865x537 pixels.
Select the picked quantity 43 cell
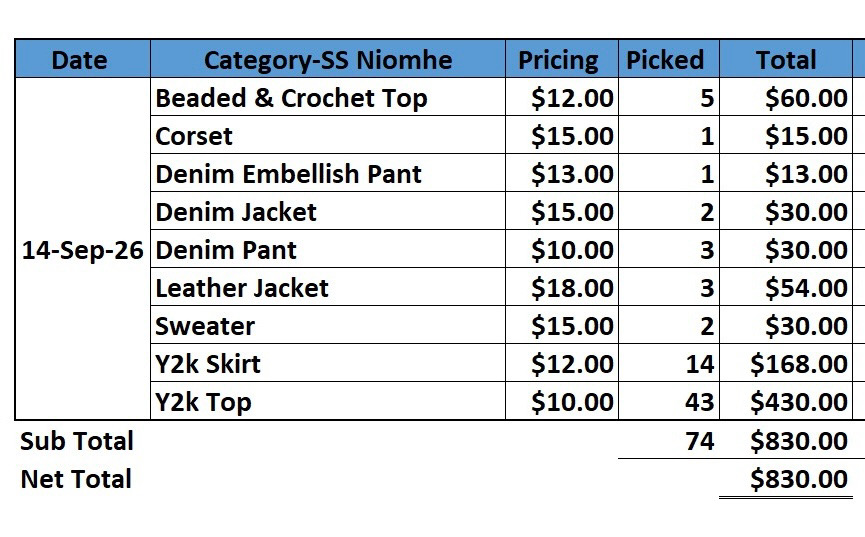point(669,401)
